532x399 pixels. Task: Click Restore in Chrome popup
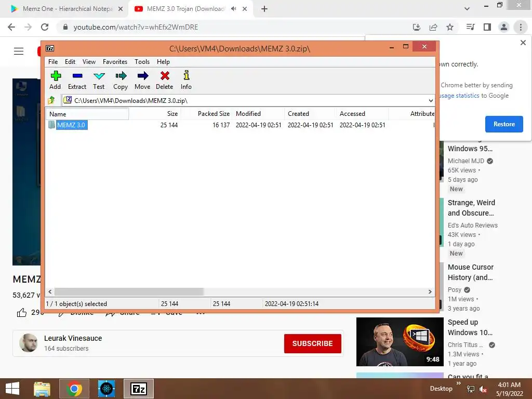click(504, 124)
